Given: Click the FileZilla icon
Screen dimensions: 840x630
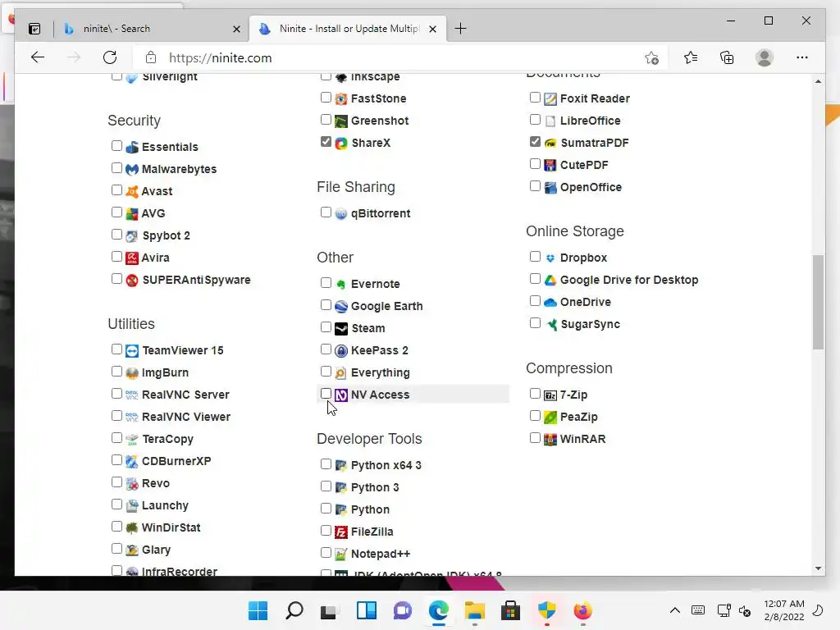Looking at the screenshot, I should point(341,532).
